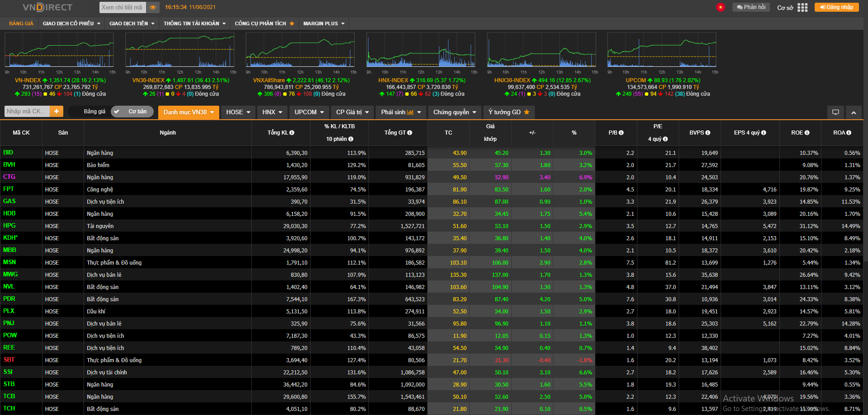868x415 pixels.
Task: Click the VN-INDEX chart thumbnail
Action: [59, 51]
